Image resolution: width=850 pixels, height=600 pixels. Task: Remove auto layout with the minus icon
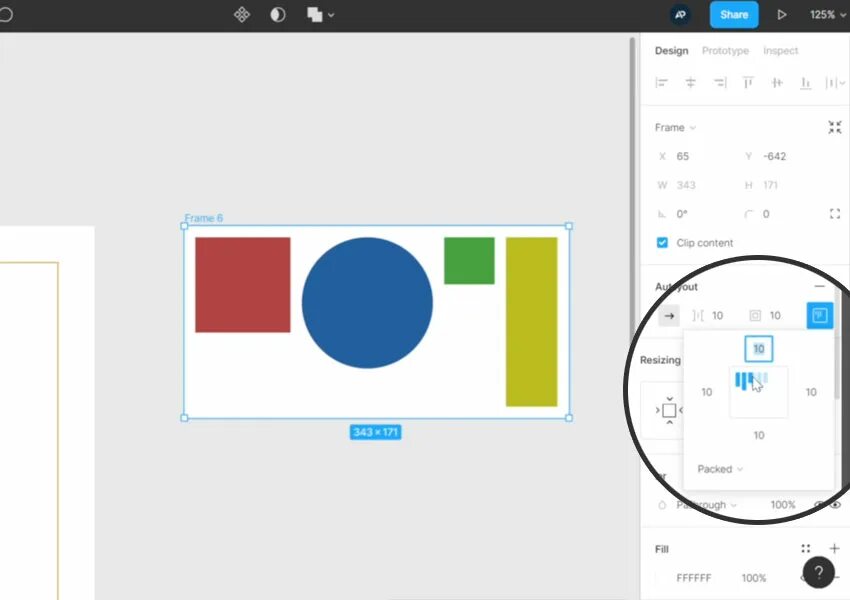click(820, 286)
